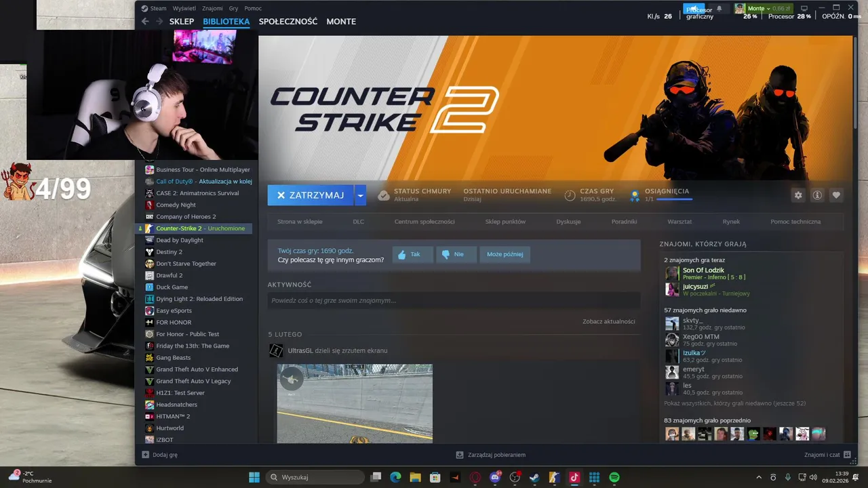The width and height of the screenshot is (868, 488).
Task: Choose Może później option
Action: pos(505,254)
